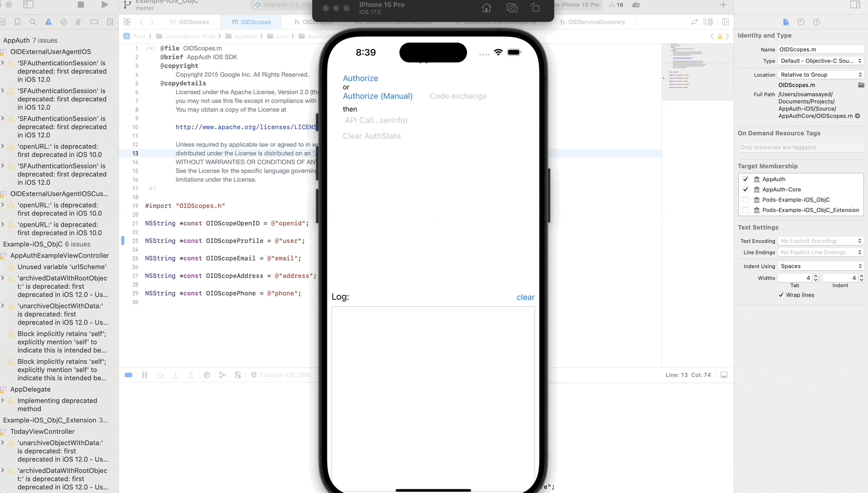Open the Issue navigator
The width and height of the screenshot is (868, 493).
pos(47,22)
